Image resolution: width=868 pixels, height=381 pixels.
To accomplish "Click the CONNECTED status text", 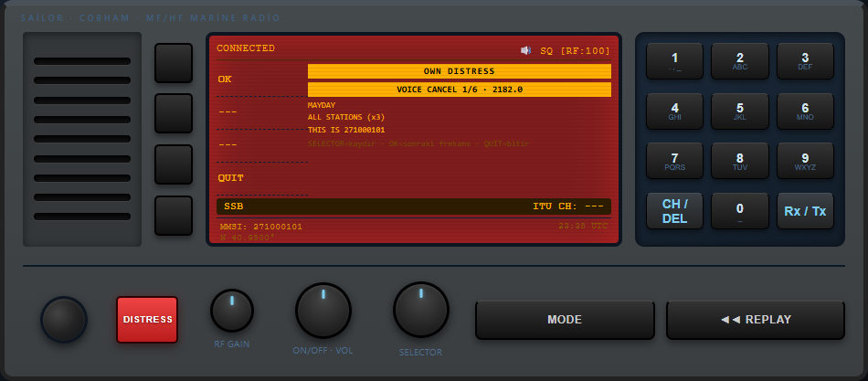I will pyautogui.click(x=246, y=48).
